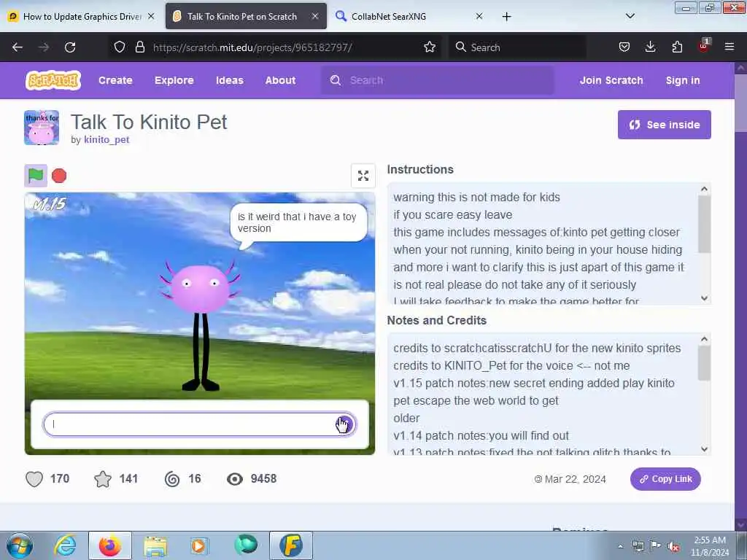
Task: Click Instructions box scrollbar up arrow
Action: [704, 190]
